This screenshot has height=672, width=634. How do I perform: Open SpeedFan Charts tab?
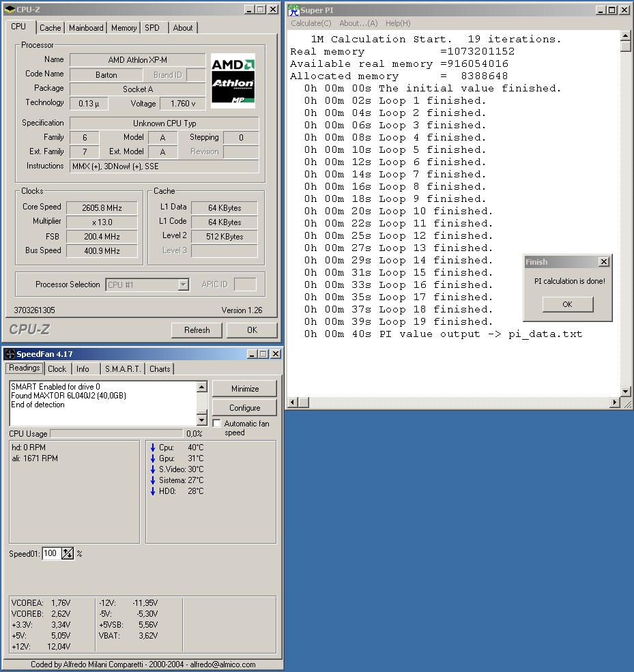coord(160,369)
